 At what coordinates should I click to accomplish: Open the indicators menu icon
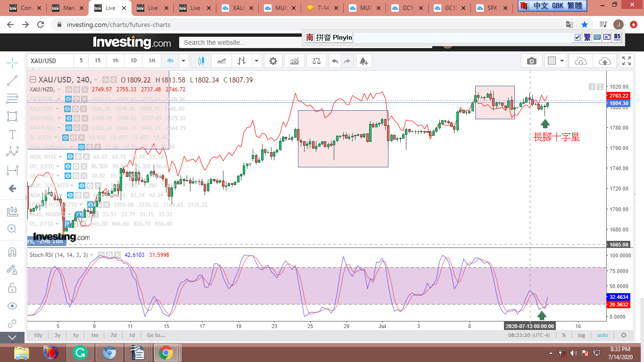pyautogui.click(x=295, y=61)
